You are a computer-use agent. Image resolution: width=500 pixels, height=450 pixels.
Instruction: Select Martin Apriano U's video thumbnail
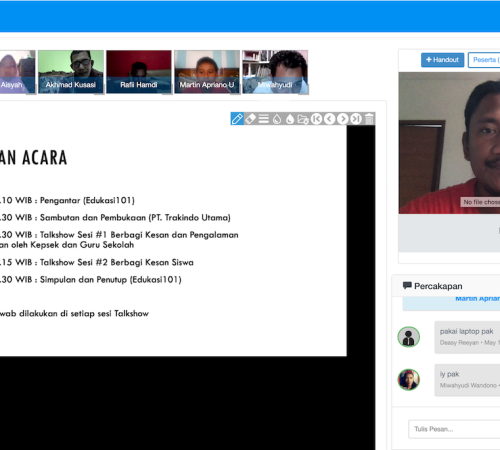coord(207,72)
